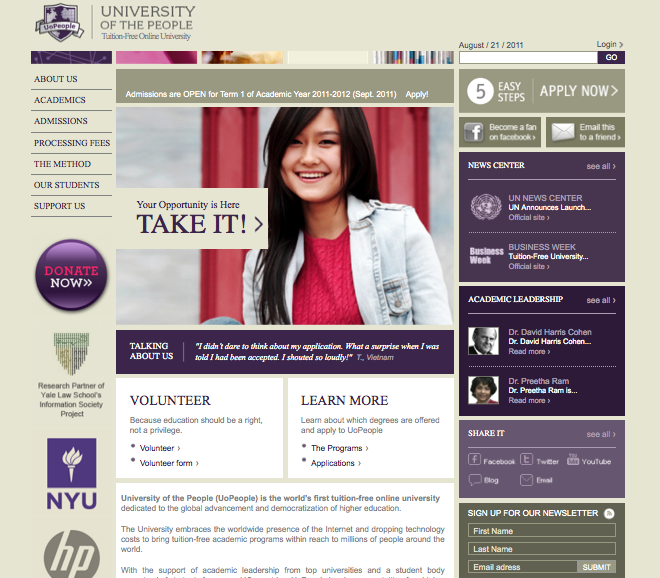Image resolution: width=660 pixels, height=578 pixels.
Task: Expand News Center with see all
Action: click(x=600, y=166)
